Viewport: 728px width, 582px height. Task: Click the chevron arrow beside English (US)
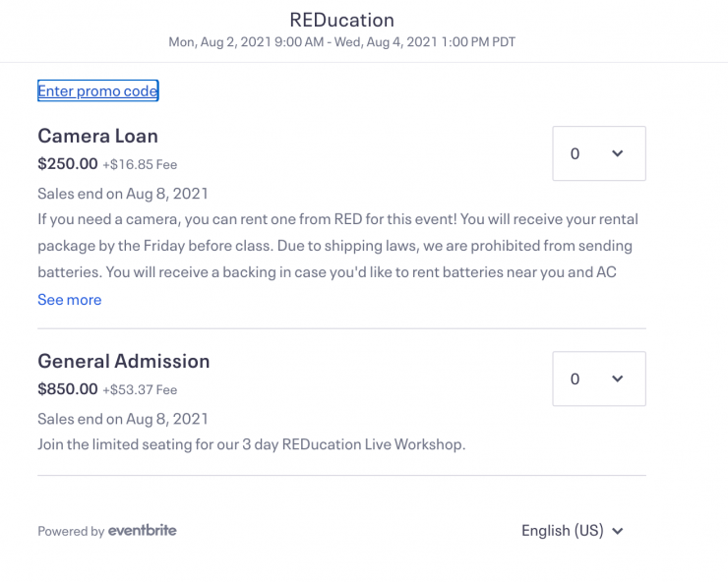(618, 532)
